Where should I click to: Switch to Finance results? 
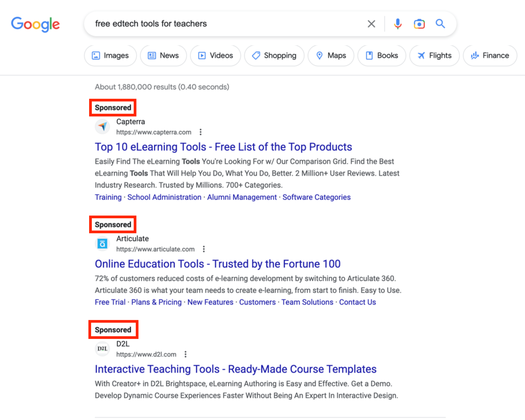(x=490, y=55)
